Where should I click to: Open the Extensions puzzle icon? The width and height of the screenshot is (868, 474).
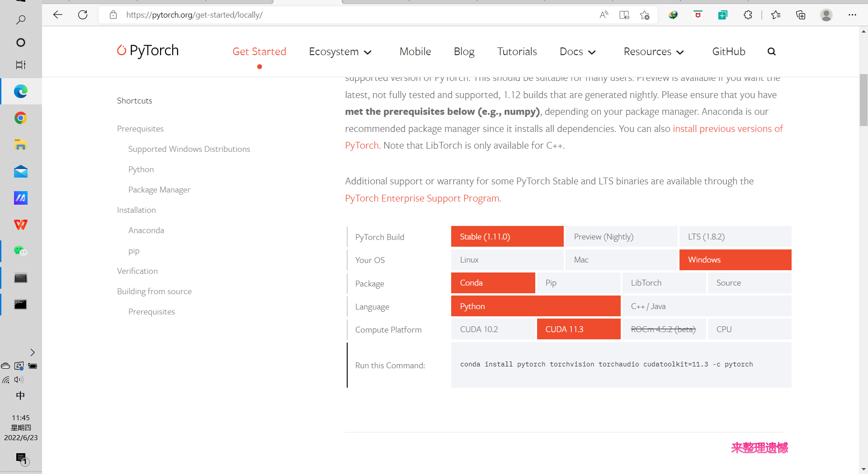click(748, 15)
